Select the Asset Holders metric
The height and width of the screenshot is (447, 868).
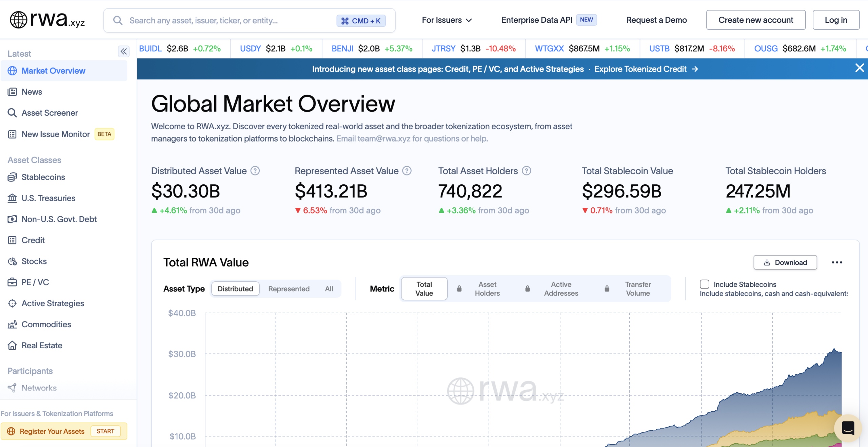click(x=487, y=288)
